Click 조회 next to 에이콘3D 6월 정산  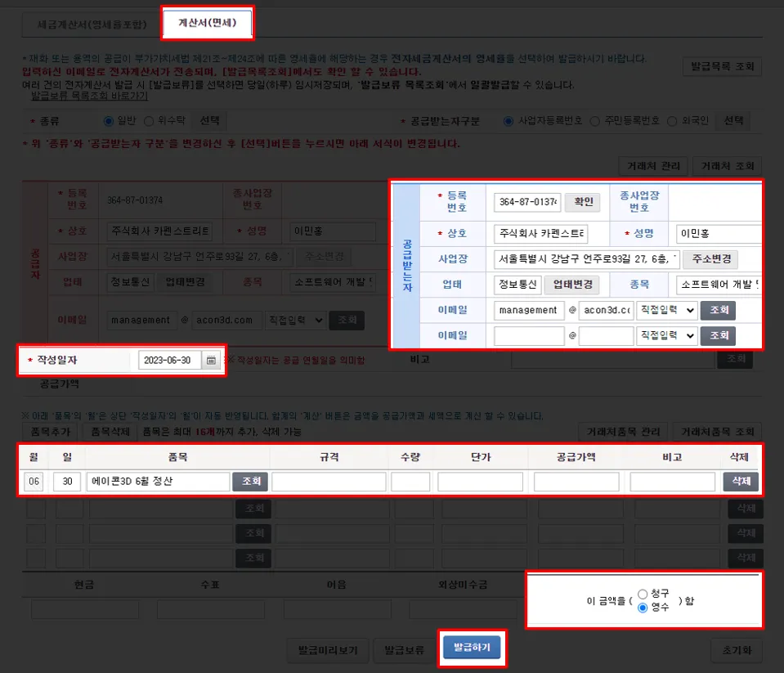point(250,482)
